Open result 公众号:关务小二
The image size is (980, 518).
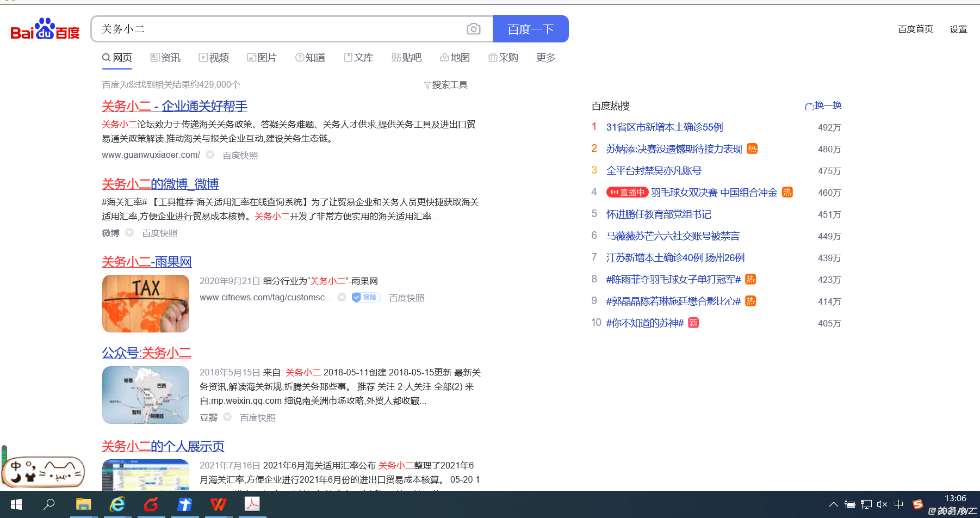pos(146,353)
